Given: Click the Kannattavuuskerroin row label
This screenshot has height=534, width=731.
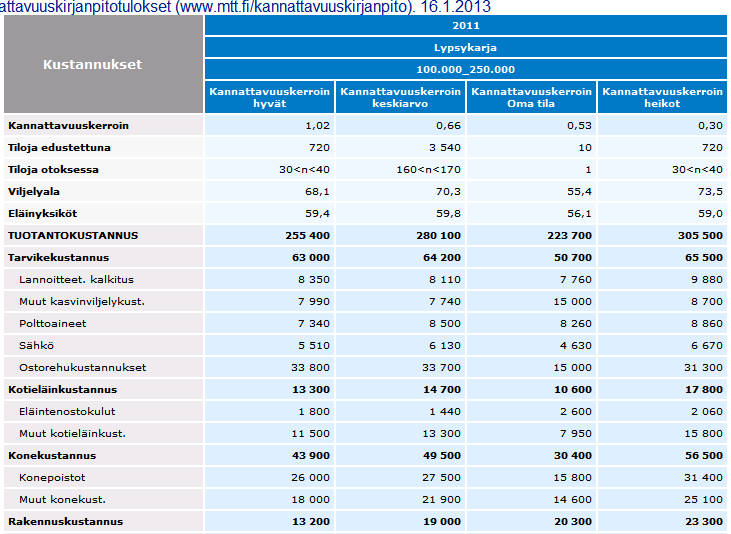Looking at the screenshot, I should [x=68, y=125].
